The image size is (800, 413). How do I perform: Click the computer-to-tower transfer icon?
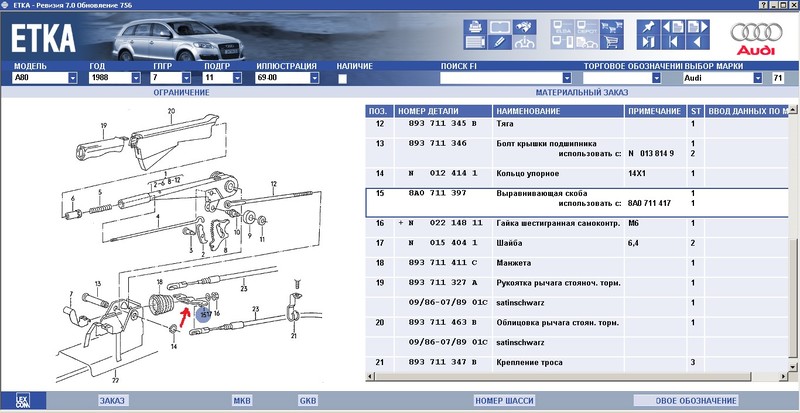562,42
